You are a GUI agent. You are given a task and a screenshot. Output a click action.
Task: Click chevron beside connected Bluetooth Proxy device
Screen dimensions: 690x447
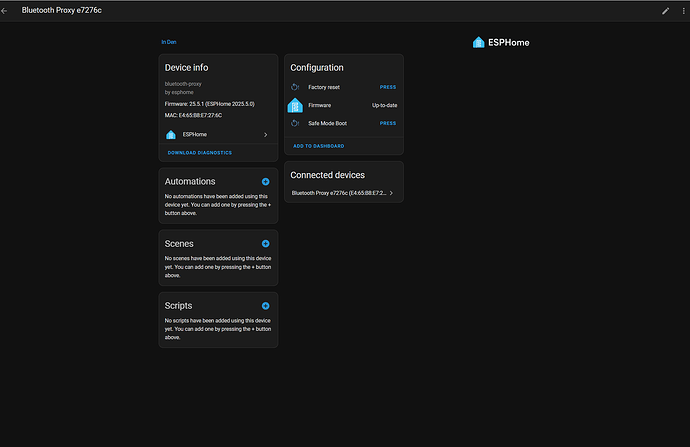pos(391,193)
